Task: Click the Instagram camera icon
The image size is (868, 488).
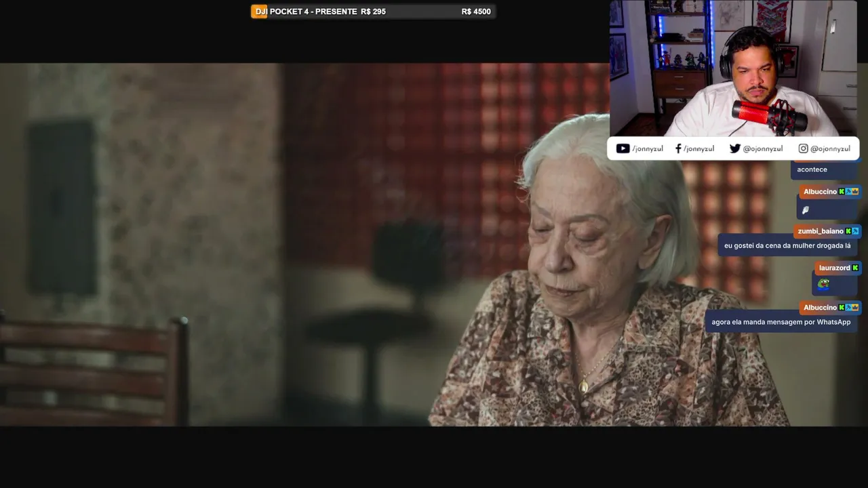Action: tap(803, 148)
